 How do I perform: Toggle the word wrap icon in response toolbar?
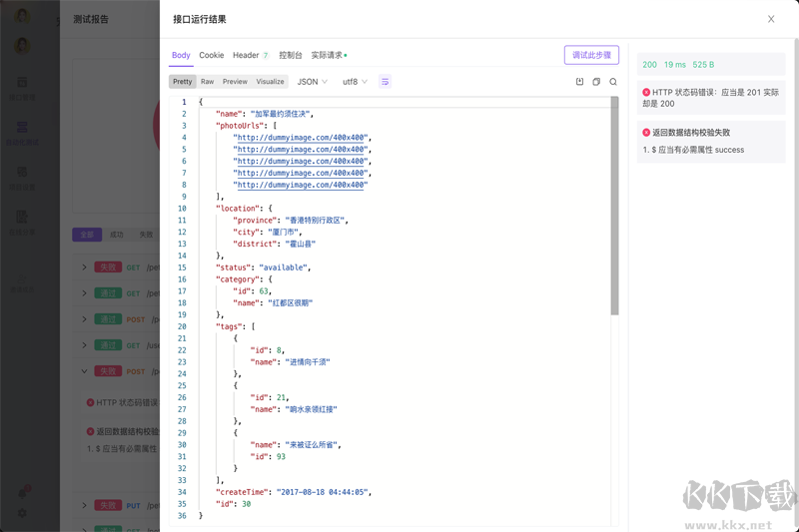385,82
